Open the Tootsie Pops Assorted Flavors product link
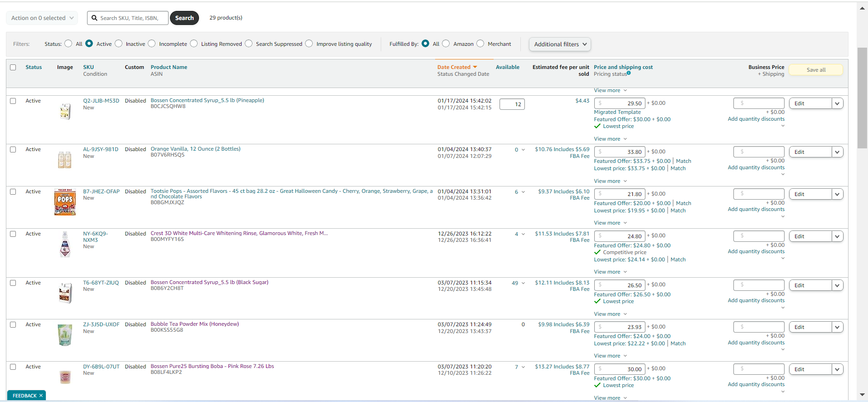 291,194
